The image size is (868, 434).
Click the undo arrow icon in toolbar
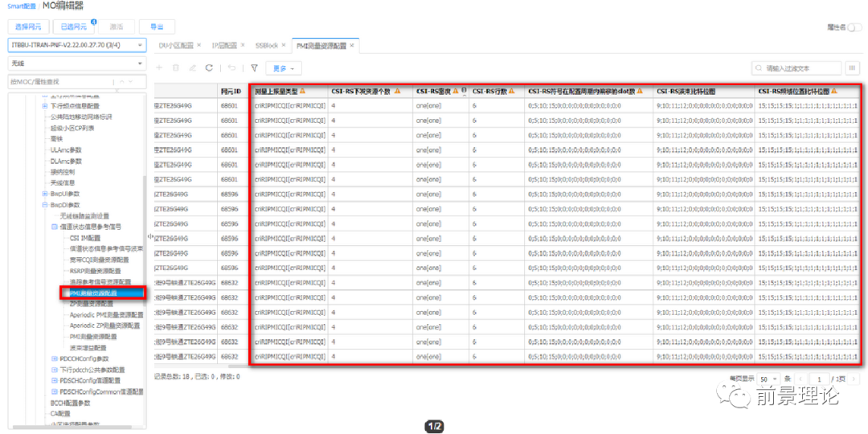tap(231, 68)
